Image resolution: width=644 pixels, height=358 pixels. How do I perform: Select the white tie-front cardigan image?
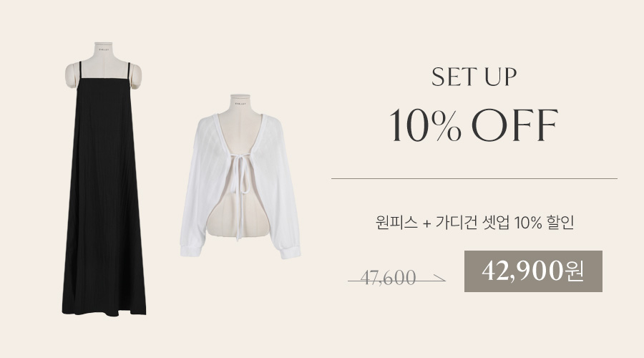tap(240, 177)
